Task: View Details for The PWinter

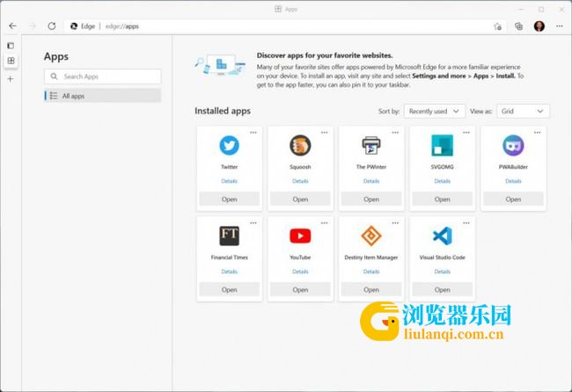Action: (x=371, y=181)
